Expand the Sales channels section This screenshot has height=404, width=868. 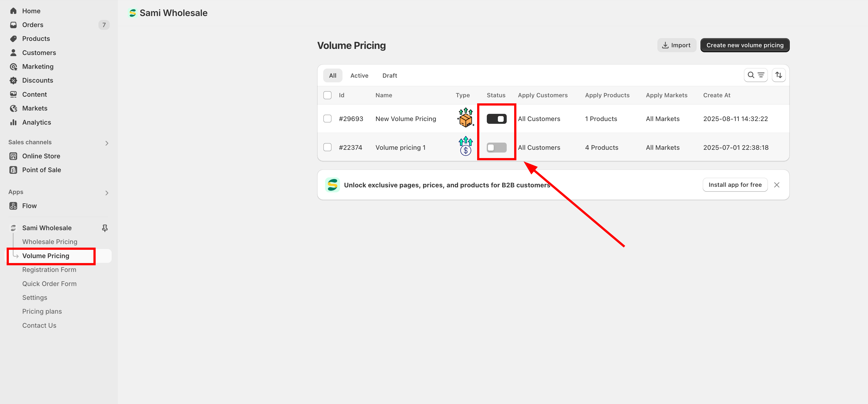click(106, 143)
